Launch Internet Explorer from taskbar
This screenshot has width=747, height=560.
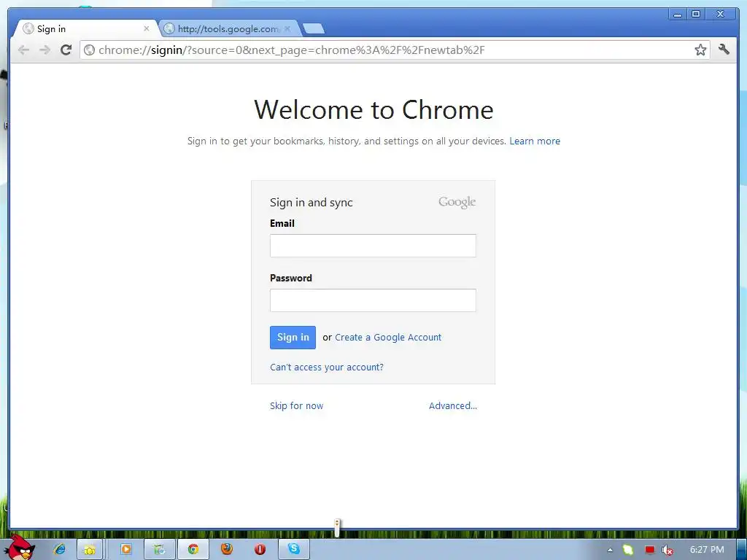tap(60, 550)
